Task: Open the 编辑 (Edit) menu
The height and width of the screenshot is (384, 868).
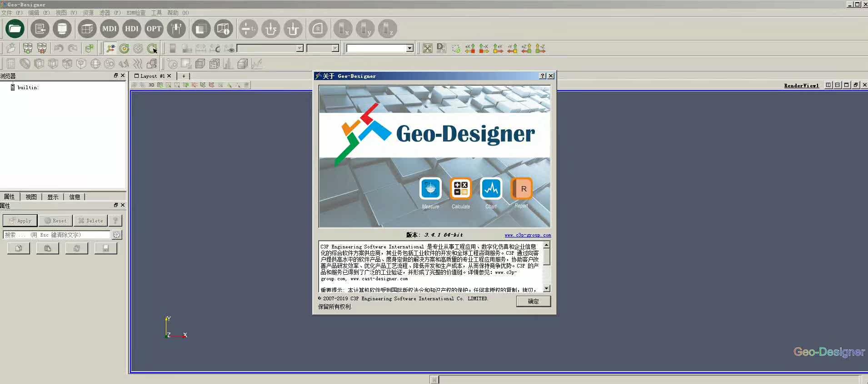Action: coord(39,13)
